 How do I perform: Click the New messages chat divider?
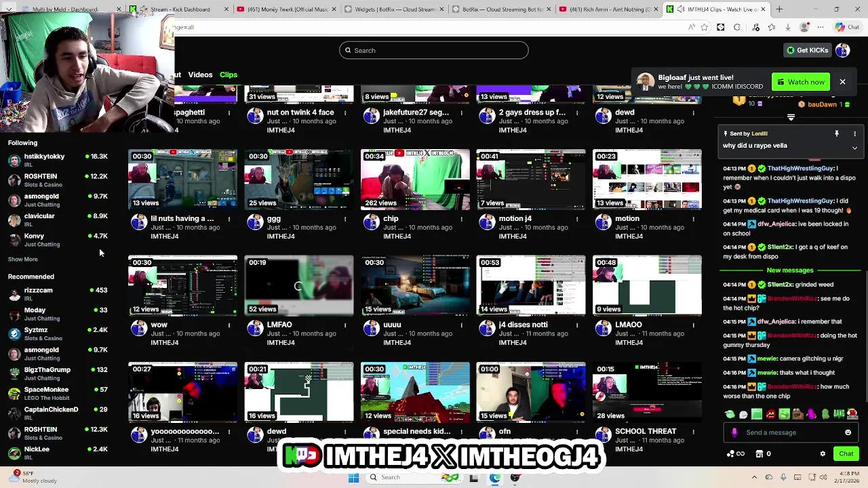(790, 270)
